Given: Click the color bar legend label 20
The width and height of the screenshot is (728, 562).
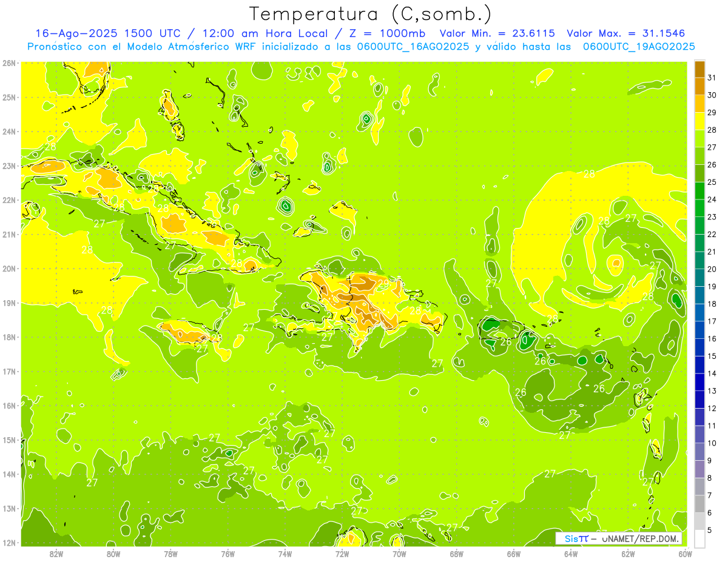Looking at the screenshot, I should pyautogui.click(x=712, y=269).
